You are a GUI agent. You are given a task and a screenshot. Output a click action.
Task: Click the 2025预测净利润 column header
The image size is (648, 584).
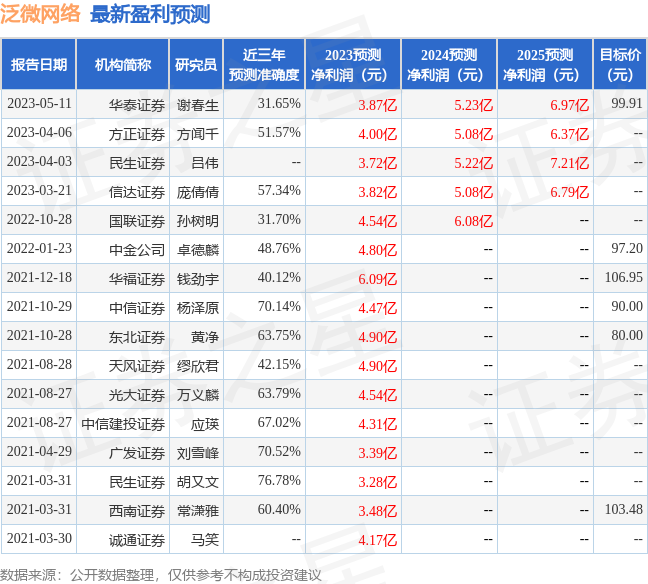coord(545,64)
